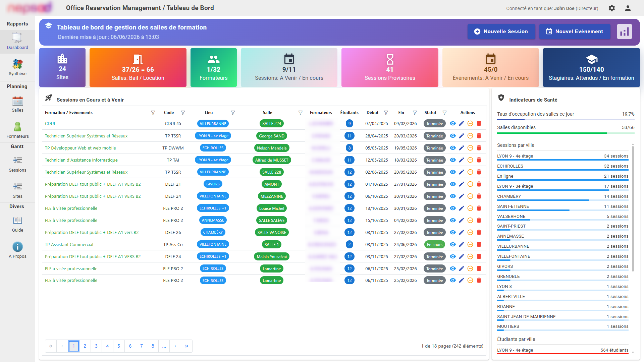
Task: Click the Stagiaires 150/140 tile
Action: click(591, 67)
